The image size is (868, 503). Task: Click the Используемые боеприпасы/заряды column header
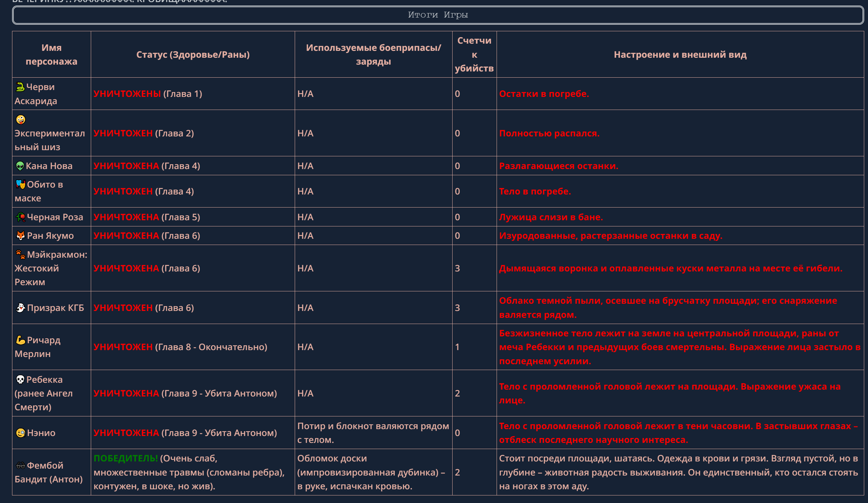click(x=373, y=54)
